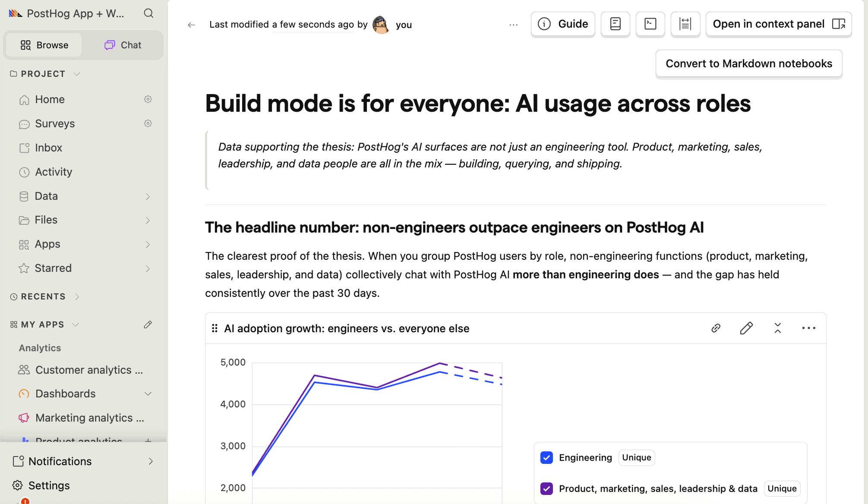Click the Surveys settings gear icon
The width and height of the screenshot is (868, 504).
pyautogui.click(x=148, y=123)
